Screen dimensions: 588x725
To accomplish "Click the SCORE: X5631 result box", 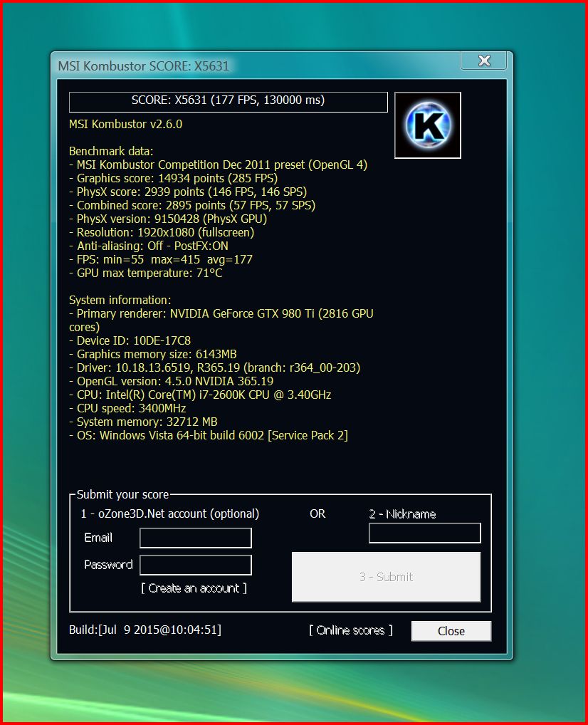I will [229, 102].
